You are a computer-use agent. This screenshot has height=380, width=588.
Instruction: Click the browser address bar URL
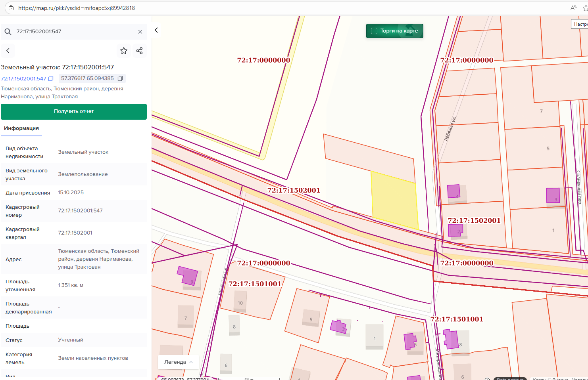77,8
